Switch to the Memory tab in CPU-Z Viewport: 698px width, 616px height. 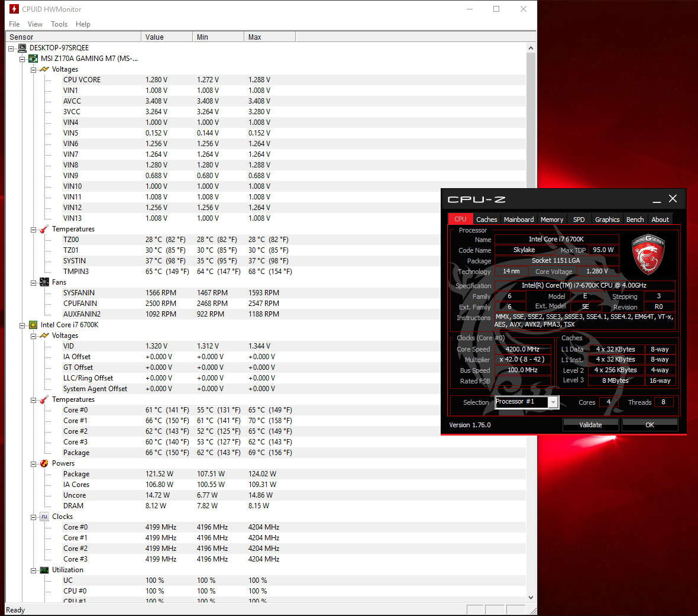pyautogui.click(x=552, y=219)
